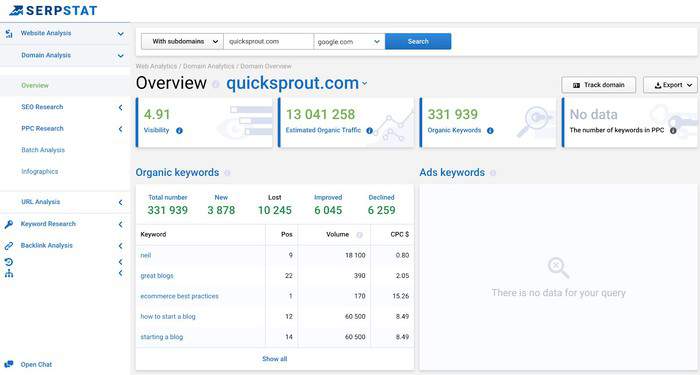Click the Show all link

pyautogui.click(x=275, y=359)
